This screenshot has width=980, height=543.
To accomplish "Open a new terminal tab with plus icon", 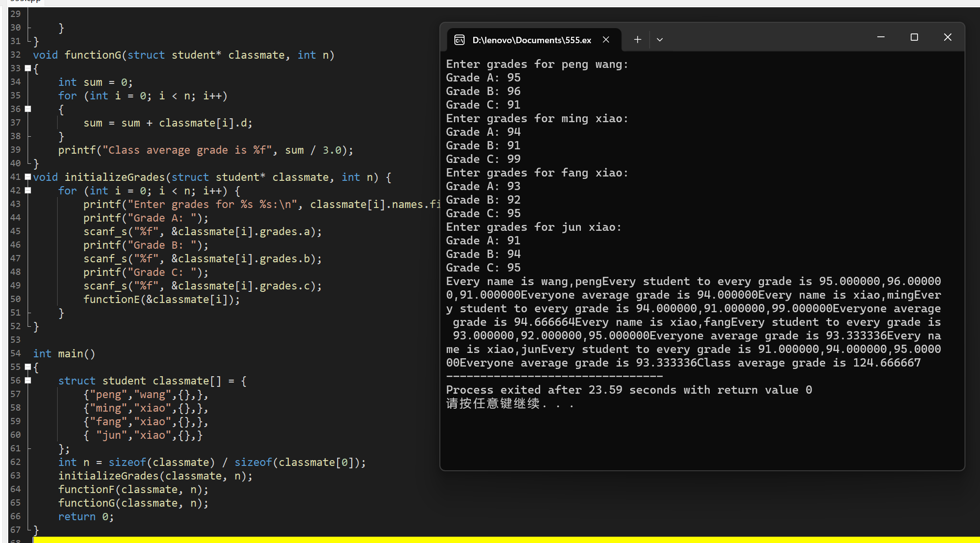I will click(638, 40).
